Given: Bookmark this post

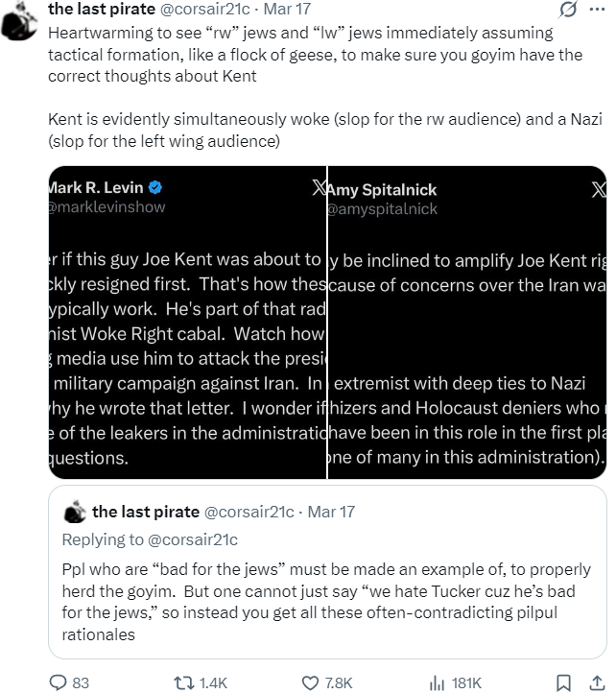Looking at the screenshot, I should point(564,682).
